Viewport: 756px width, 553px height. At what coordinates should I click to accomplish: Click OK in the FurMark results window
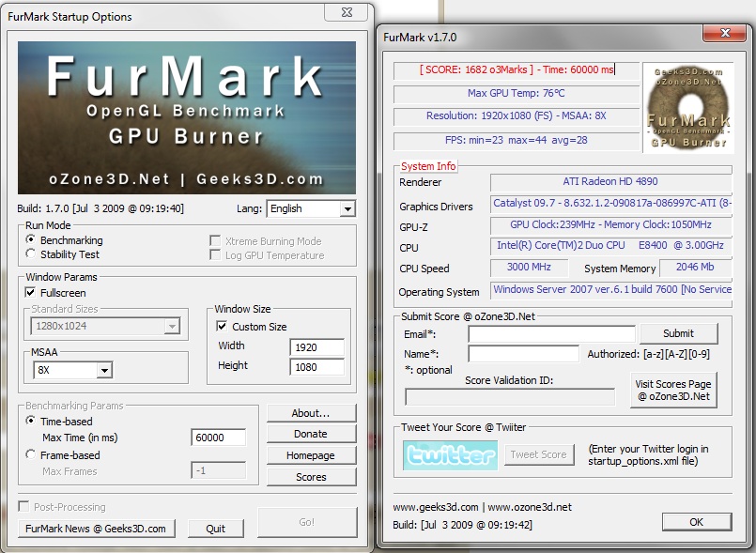pos(696,522)
